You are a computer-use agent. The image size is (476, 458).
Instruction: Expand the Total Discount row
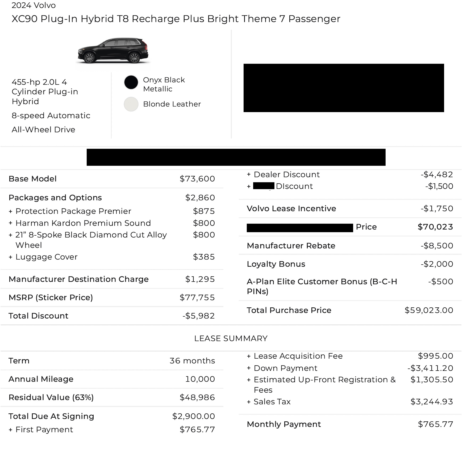coord(112,316)
